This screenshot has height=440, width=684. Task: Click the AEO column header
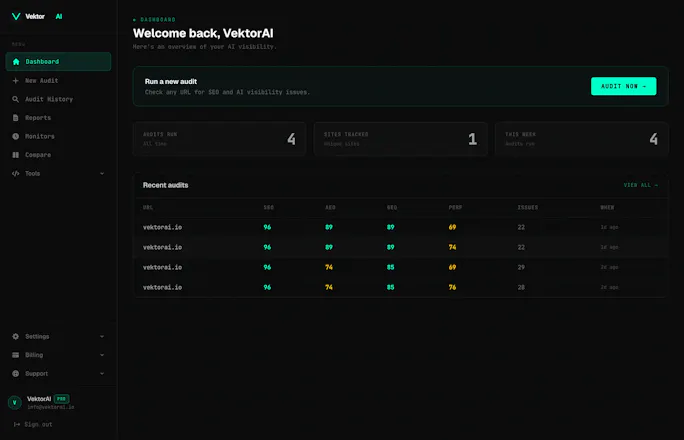coord(330,208)
